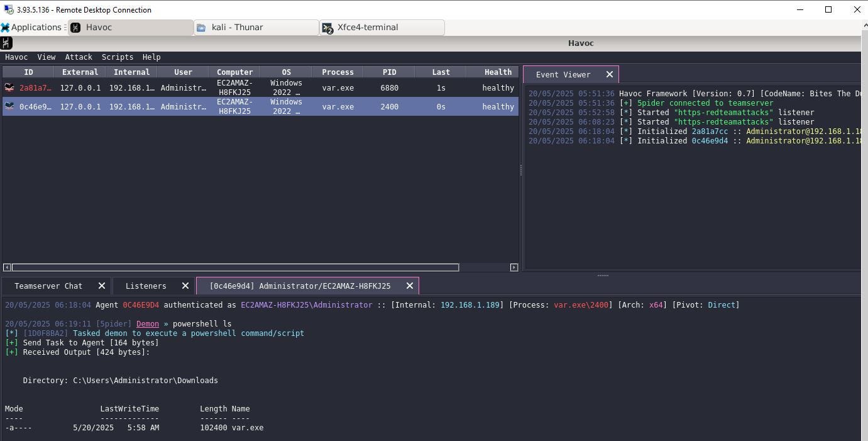Click 'Initialized 2a81a7cc' event line
This screenshot has width=868, height=441.
694,131
